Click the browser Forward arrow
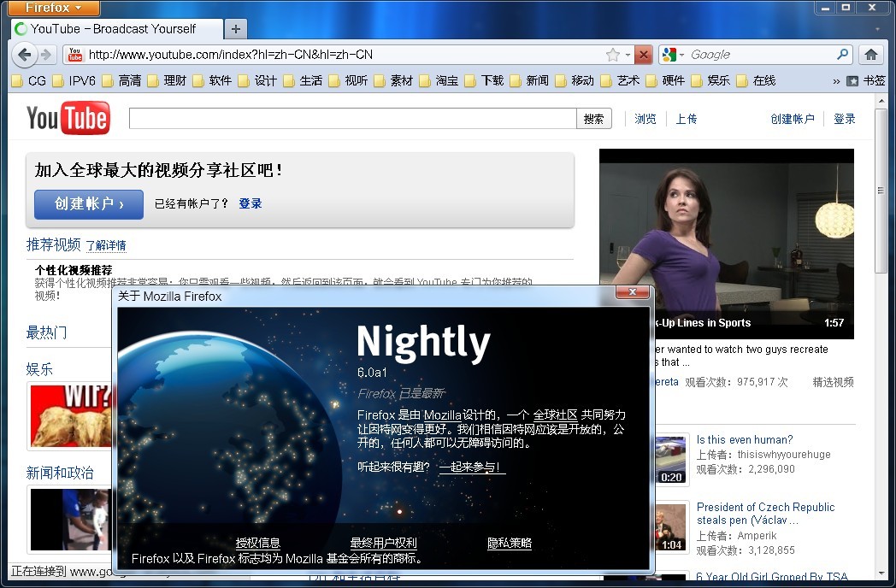 click(45, 55)
